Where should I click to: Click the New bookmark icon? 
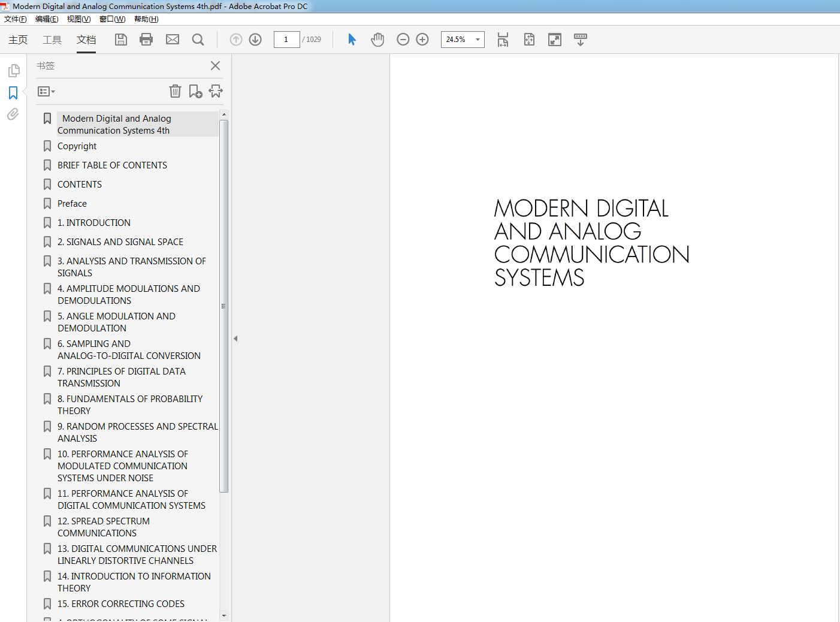[x=195, y=91]
